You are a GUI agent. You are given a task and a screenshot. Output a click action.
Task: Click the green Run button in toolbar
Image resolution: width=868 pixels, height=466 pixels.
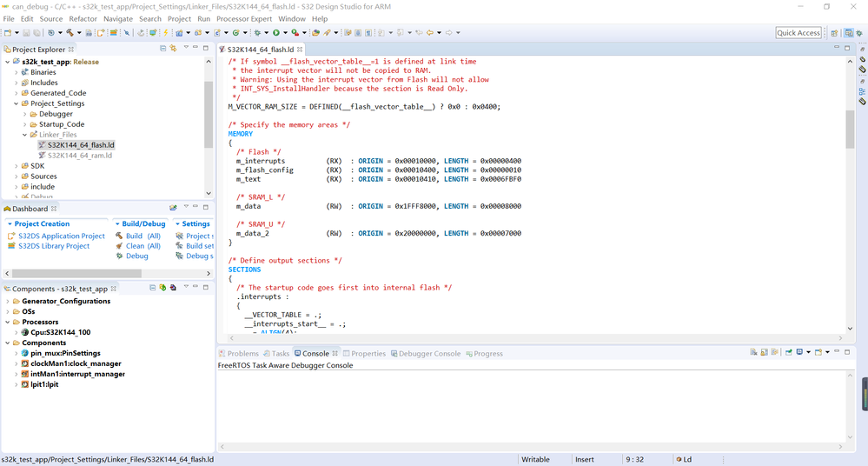(275, 33)
